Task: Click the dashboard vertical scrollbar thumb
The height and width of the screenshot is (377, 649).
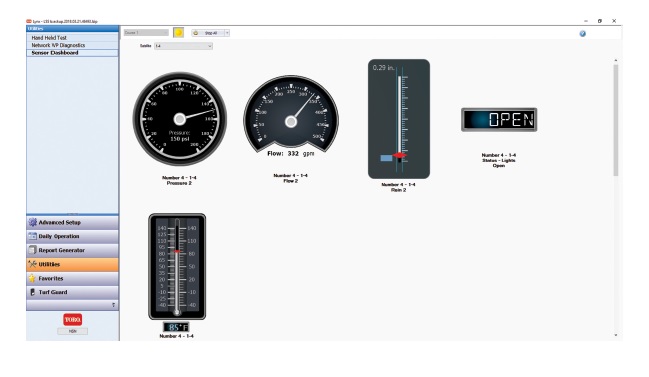Action: (x=616, y=120)
